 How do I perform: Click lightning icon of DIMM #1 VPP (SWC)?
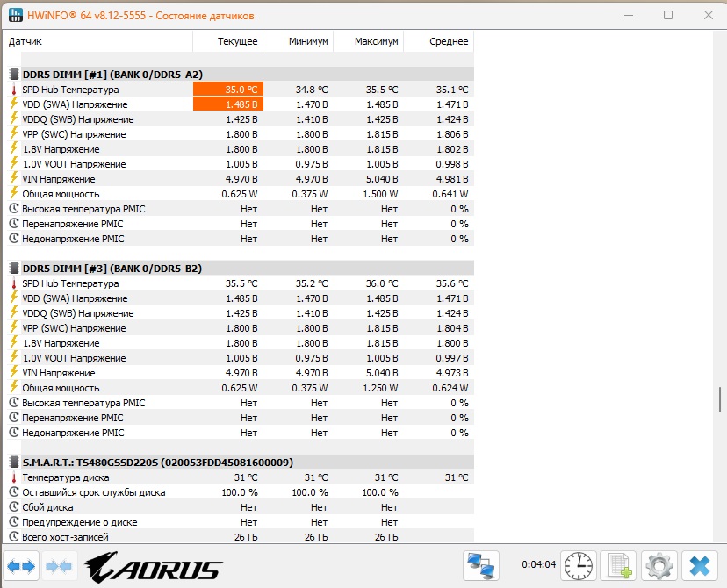(14, 133)
